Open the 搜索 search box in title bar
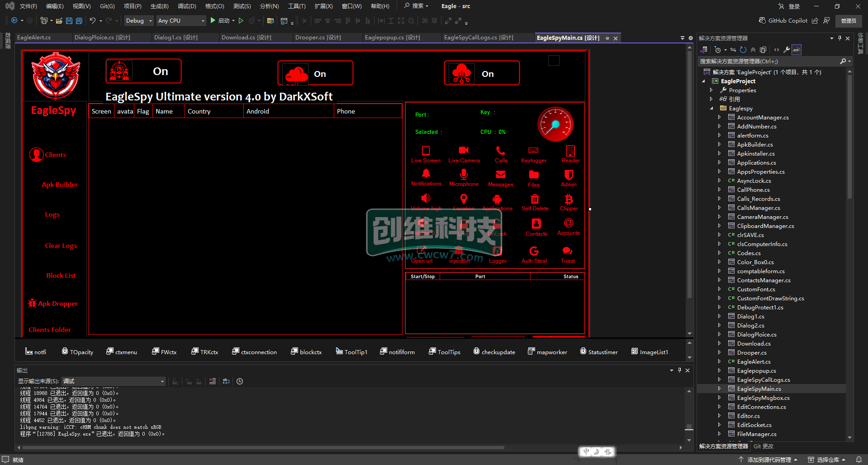 coord(416,6)
